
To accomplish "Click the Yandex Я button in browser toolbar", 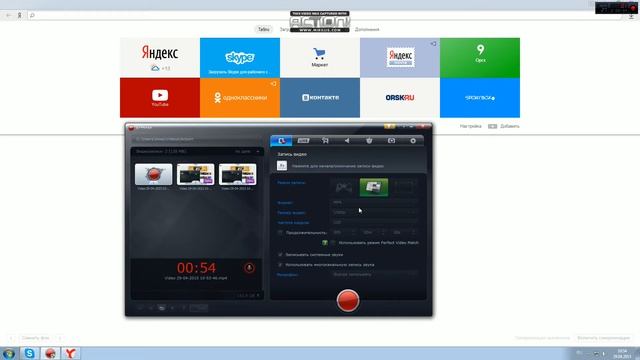I will point(20,15).
